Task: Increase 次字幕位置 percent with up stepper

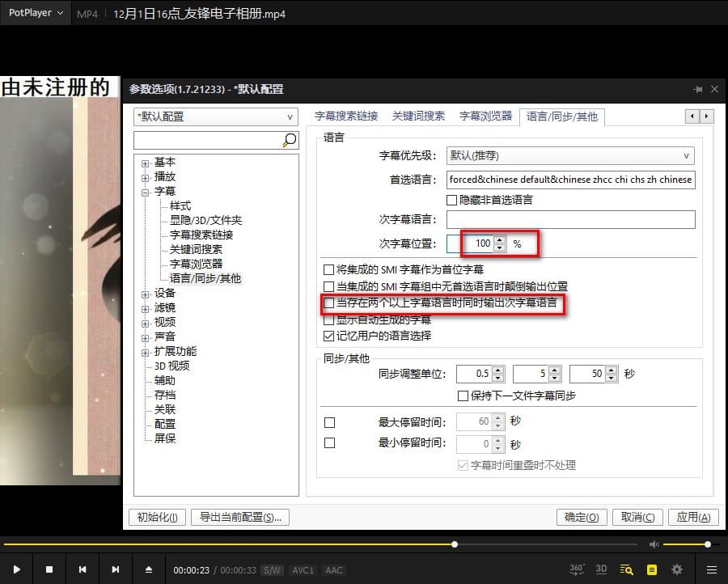Action: click(500, 240)
